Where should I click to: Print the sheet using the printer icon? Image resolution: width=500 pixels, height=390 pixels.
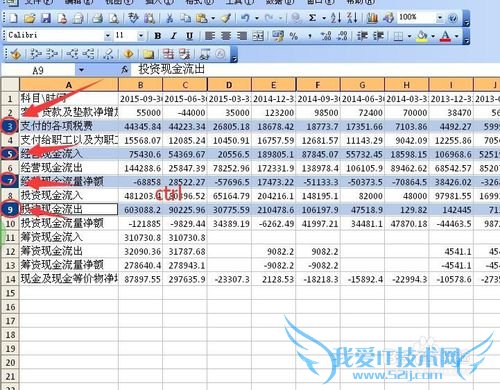point(97,18)
